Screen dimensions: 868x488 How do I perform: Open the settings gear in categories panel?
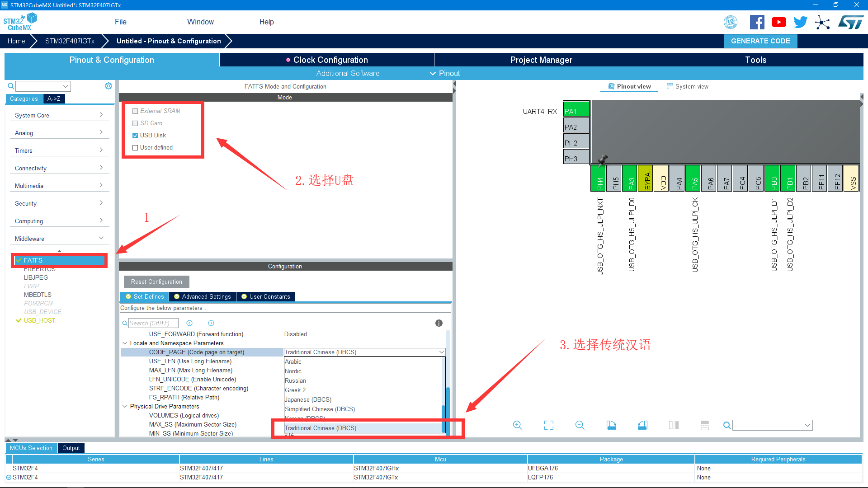[x=108, y=86]
